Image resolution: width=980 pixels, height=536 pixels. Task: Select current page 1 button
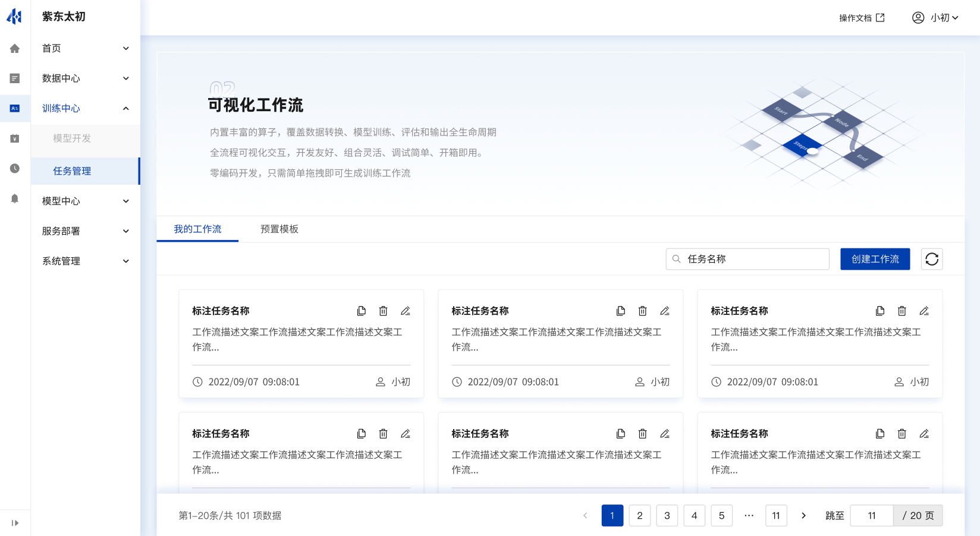(x=612, y=516)
